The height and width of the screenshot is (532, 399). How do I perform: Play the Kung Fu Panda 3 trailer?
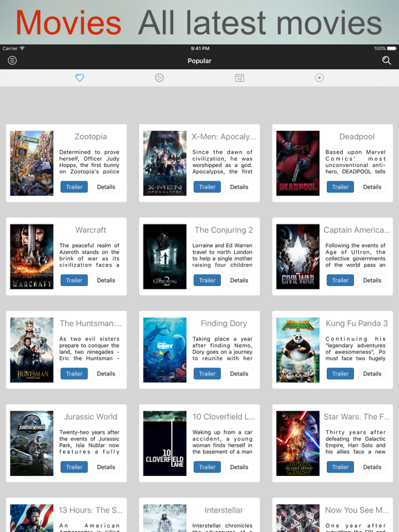point(340,373)
